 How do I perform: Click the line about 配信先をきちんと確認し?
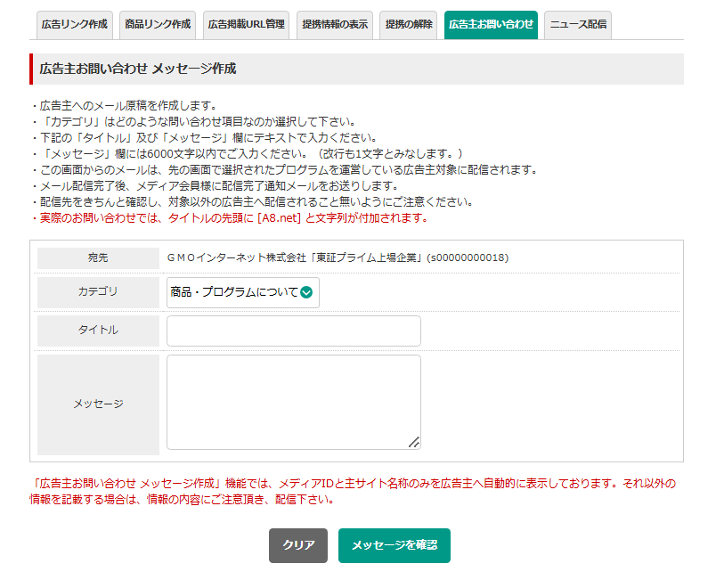253,202
